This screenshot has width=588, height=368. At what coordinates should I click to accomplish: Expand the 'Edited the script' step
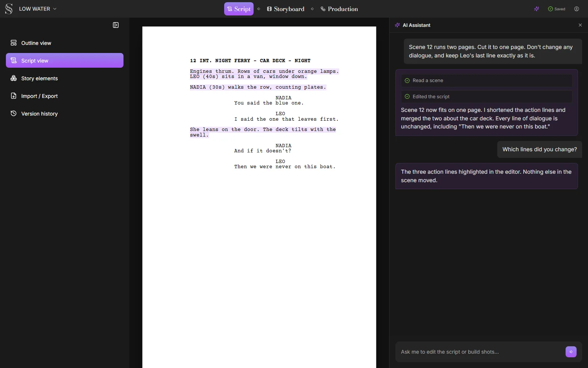pos(487,97)
